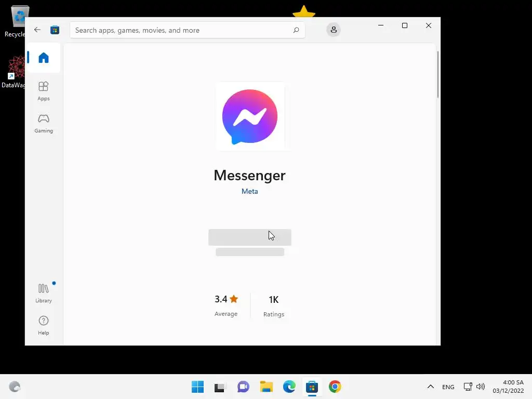Image resolution: width=532 pixels, height=399 pixels.
Task: Open File Explorer from the taskbar
Action: click(267, 387)
